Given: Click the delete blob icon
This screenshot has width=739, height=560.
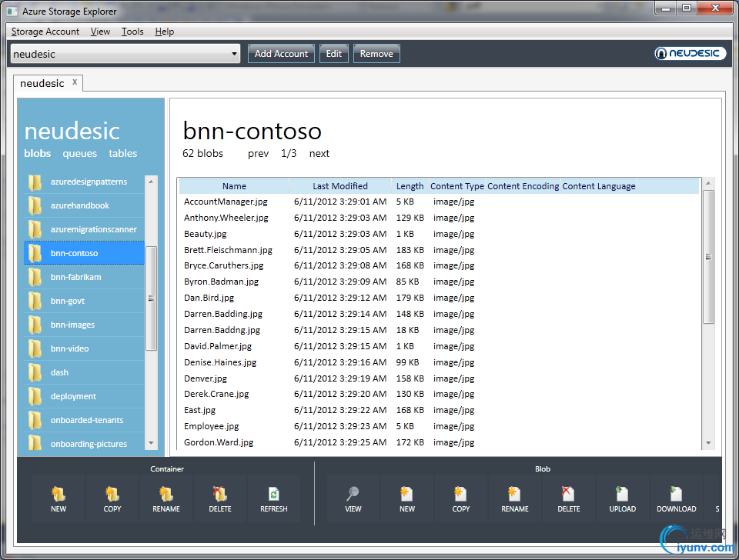Looking at the screenshot, I should [x=568, y=495].
